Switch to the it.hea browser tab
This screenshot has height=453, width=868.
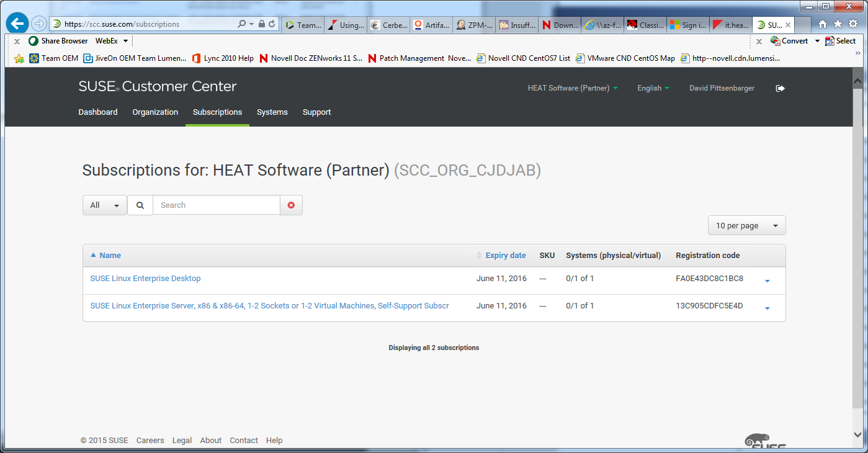tap(731, 25)
